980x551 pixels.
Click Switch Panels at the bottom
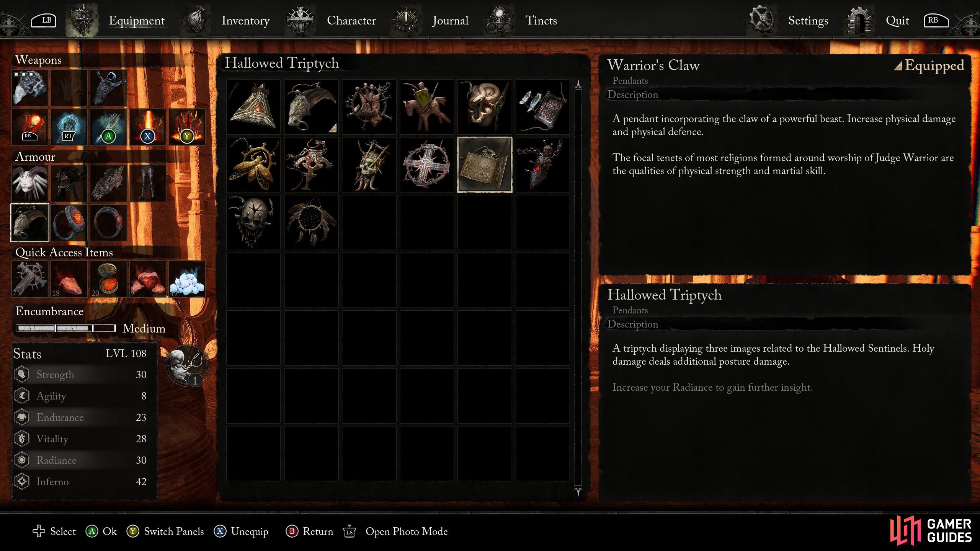pos(165,531)
